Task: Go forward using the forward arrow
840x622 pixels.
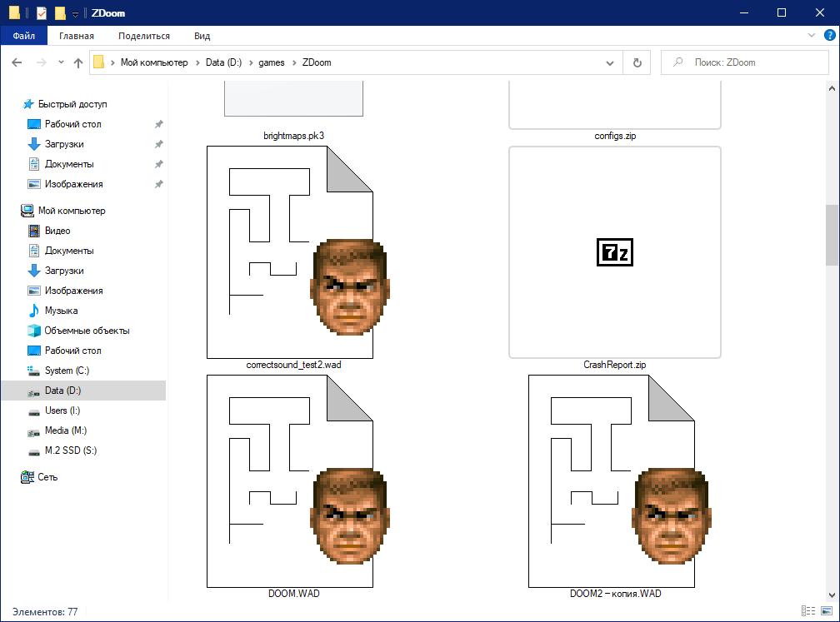Action: click(x=42, y=62)
